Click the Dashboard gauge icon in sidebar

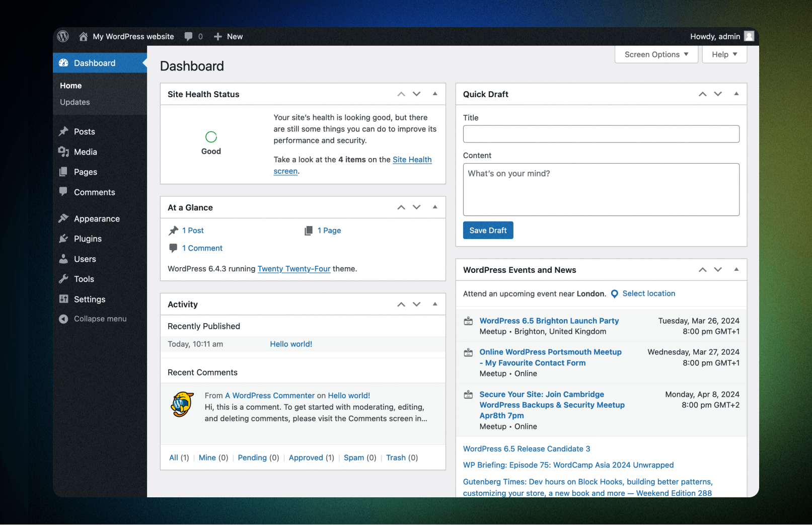coord(63,63)
